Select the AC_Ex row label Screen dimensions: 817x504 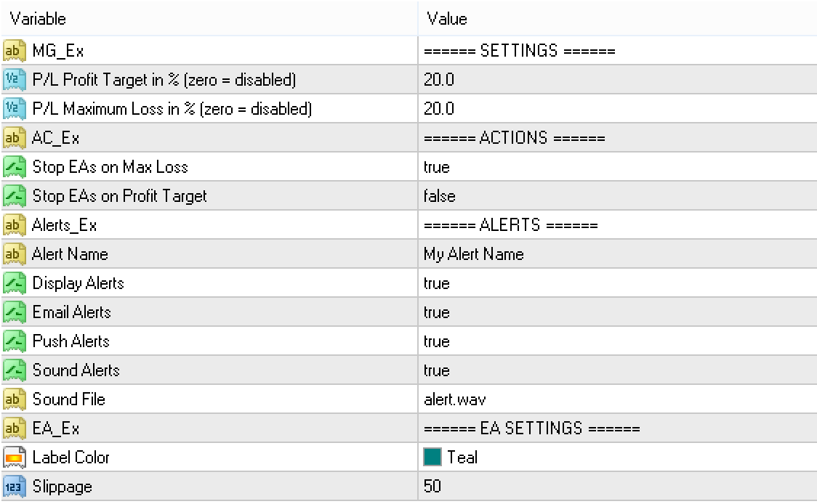(56, 138)
